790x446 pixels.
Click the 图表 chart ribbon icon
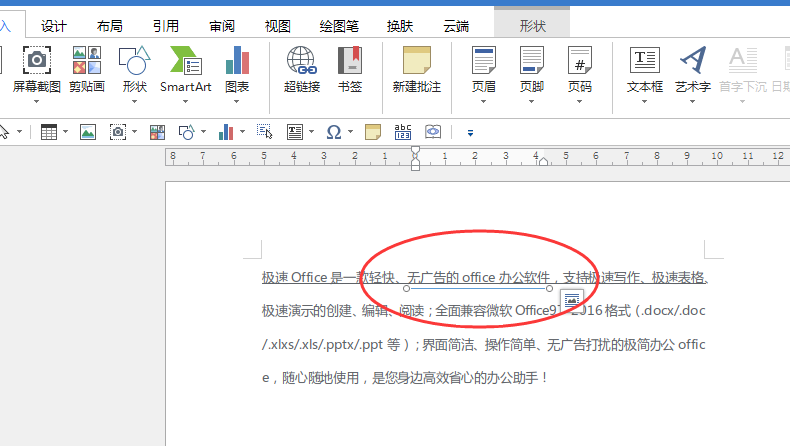click(237, 60)
